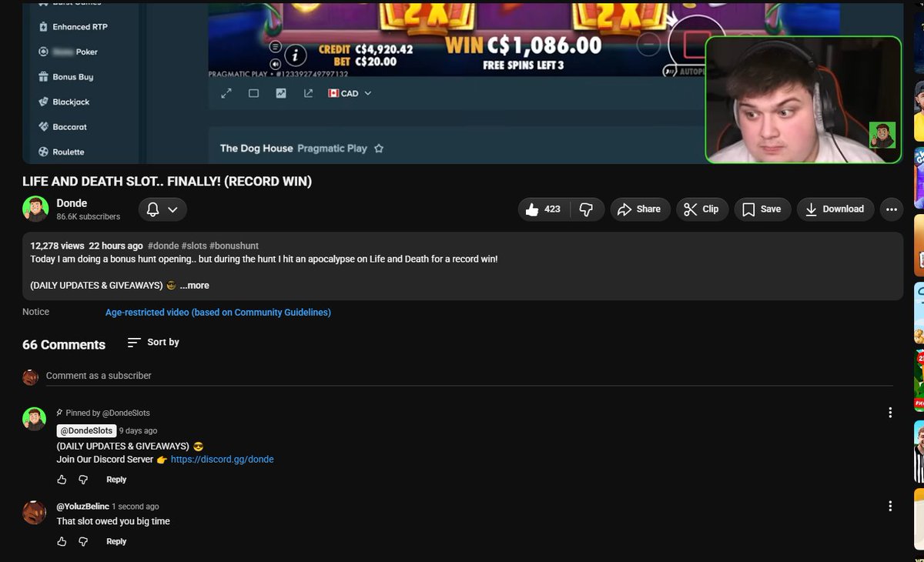Create a Clip of the video
The image size is (924, 562).
point(701,209)
